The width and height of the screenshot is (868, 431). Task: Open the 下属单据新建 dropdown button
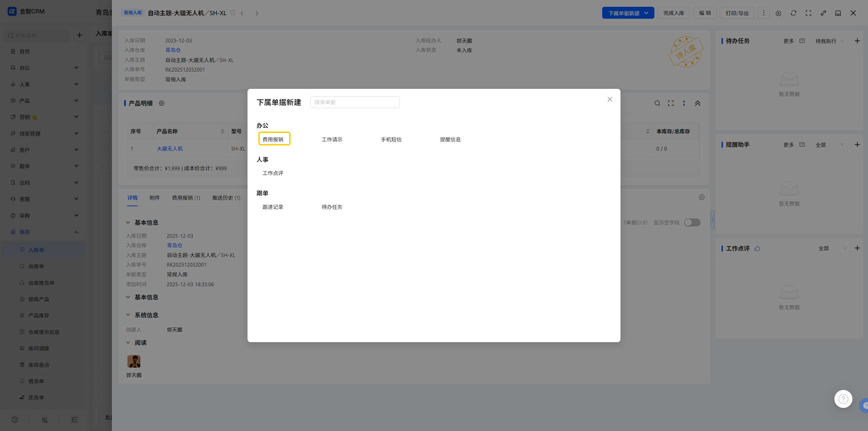tap(628, 13)
